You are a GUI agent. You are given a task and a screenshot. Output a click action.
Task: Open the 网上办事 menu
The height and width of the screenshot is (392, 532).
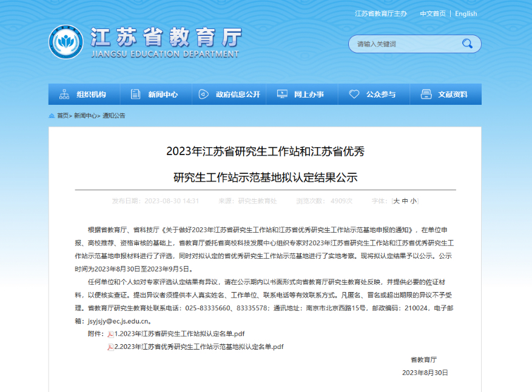click(302, 94)
